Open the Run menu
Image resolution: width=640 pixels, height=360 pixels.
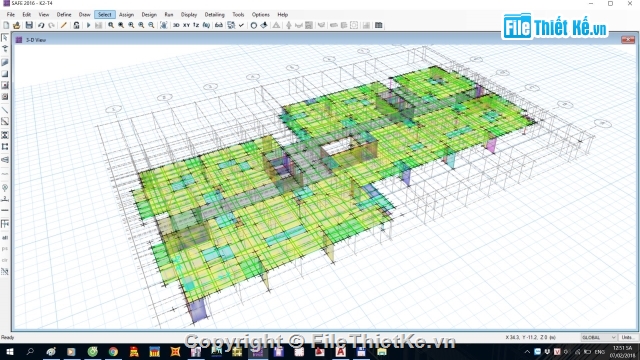point(169,15)
